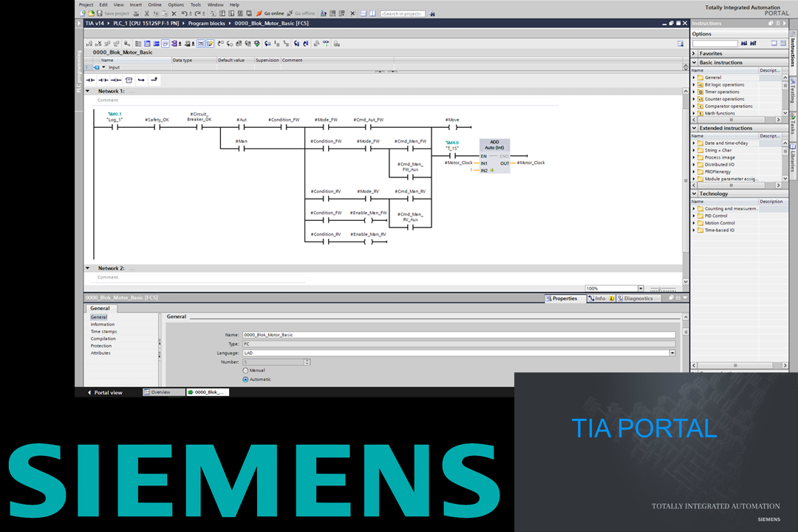Click the Cut scissors icon

(146, 14)
